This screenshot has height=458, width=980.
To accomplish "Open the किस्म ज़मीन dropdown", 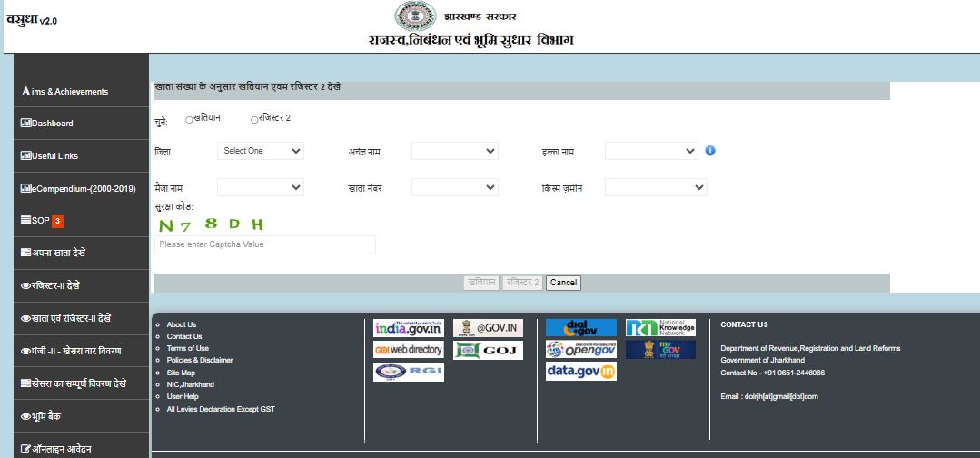I will pyautogui.click(x=656, y=187).
